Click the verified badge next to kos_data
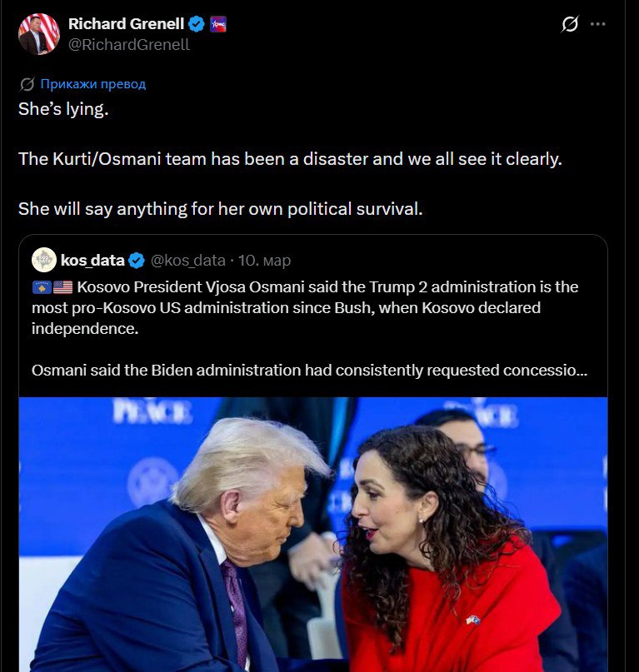The image size is (639, 672). [x=137, y=260]
